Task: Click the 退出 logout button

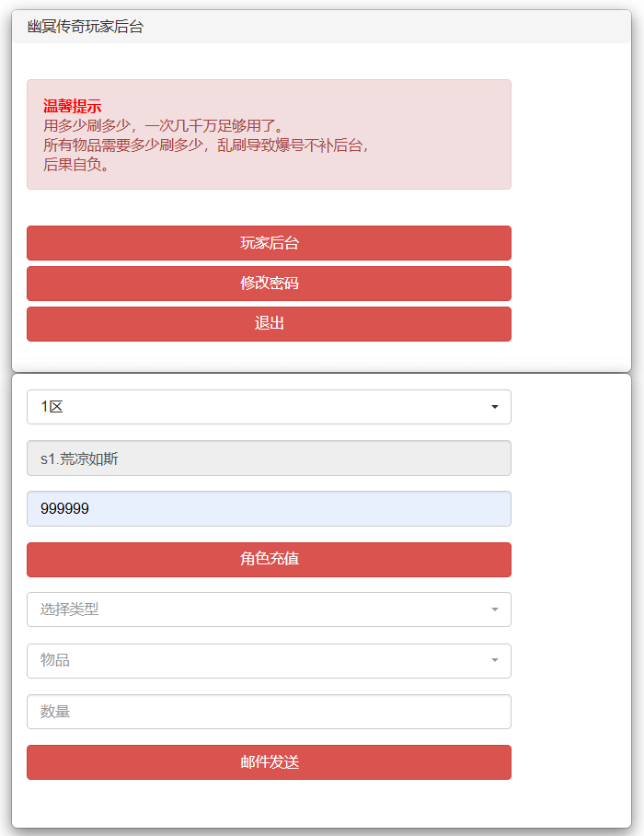Action: [x=269, y=324]
